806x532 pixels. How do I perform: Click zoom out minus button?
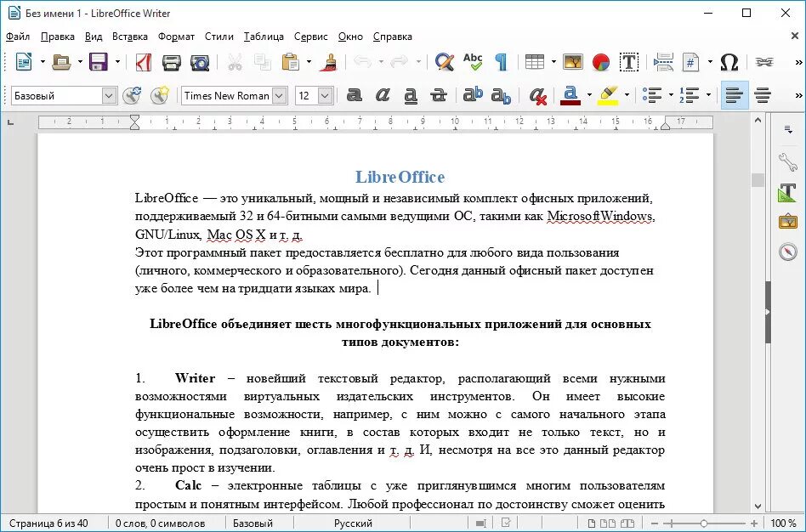pos(655,524)
